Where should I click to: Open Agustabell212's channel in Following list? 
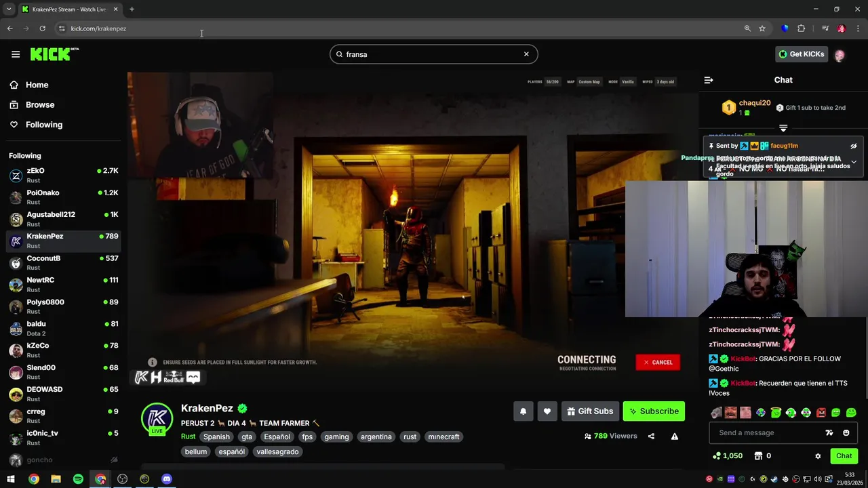[64, 219]
